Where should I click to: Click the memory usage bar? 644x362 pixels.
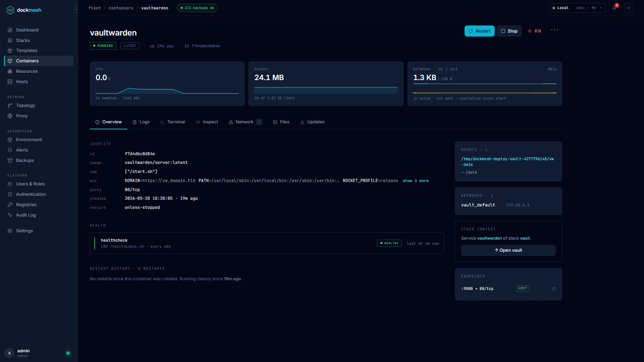[326, 90]
